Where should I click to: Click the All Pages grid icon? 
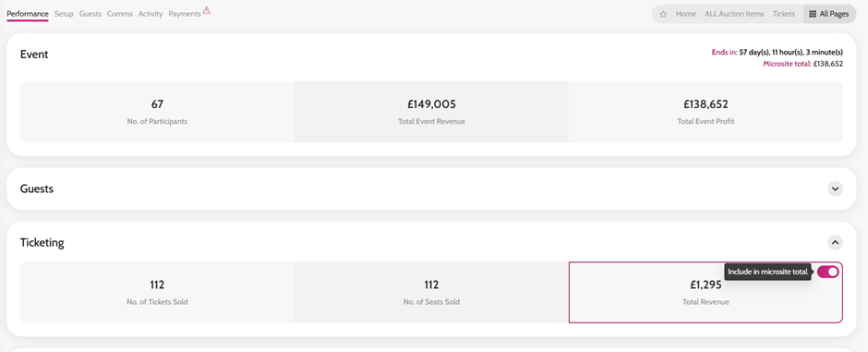813,14
